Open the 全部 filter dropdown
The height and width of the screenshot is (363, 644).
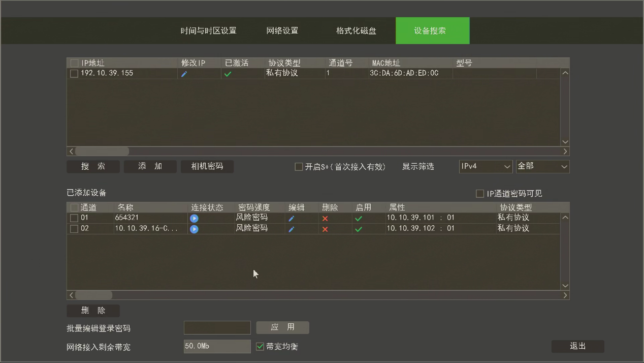[x=542, y=166]
